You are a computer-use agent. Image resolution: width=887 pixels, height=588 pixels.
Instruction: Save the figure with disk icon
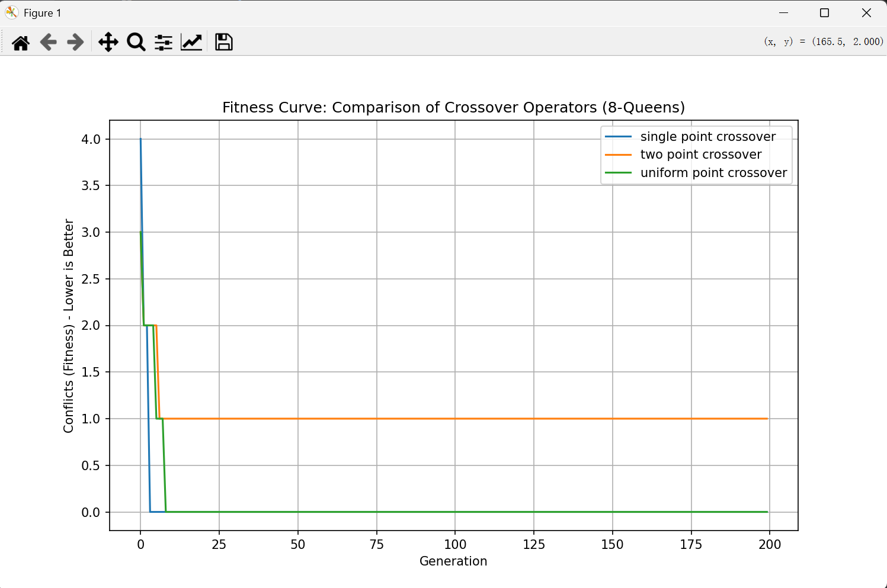223,43
